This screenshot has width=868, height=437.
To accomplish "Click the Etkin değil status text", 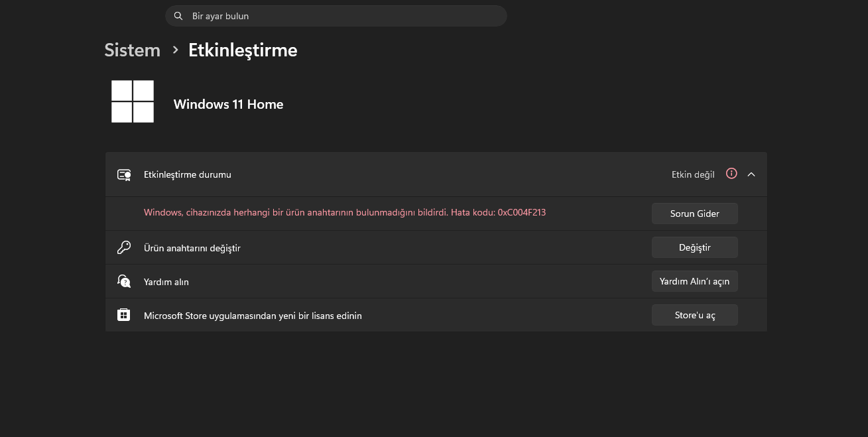I will pos(693,174).
